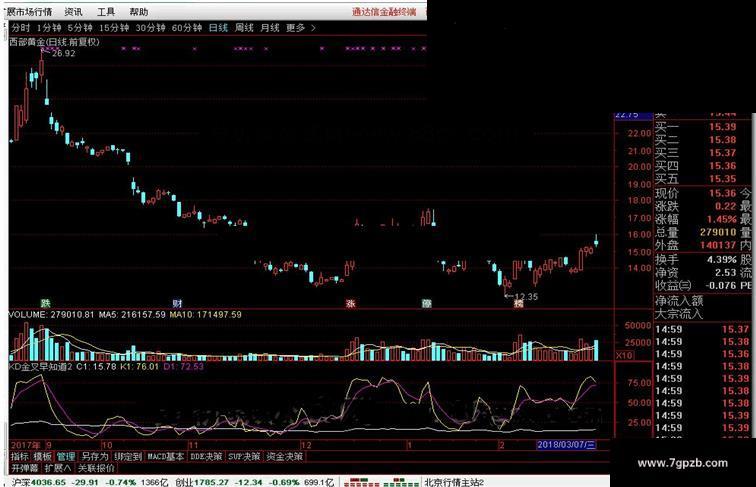This screenshot has width=756, height=487.
Task: Click the first 14:59 15.37 tick row
Action: [x=702, y=330]
